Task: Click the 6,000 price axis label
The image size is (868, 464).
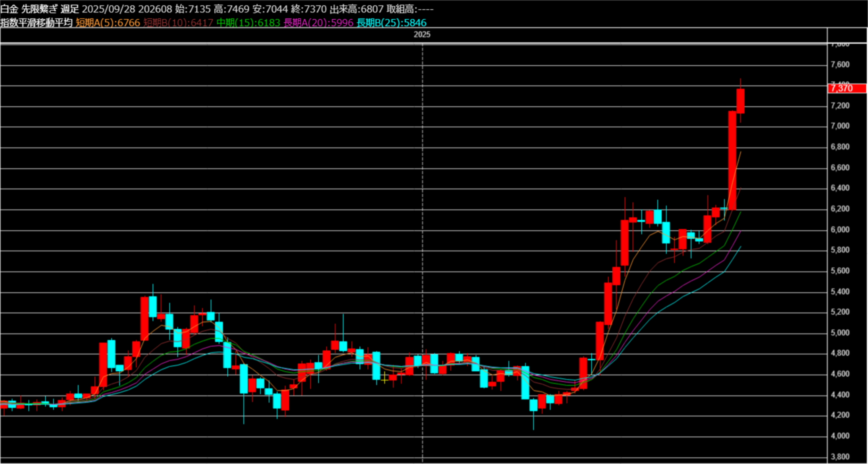Action: pos(840,229)
